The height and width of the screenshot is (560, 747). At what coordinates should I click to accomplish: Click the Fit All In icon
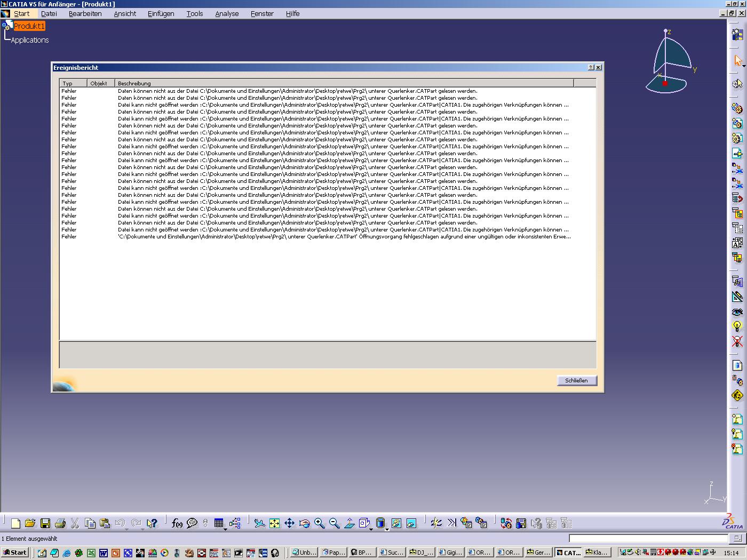tap(274, 523)
